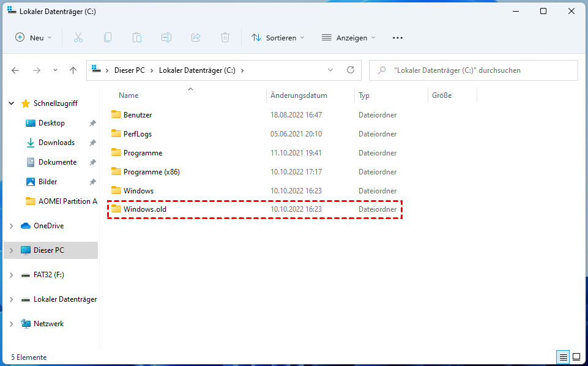Click the Delete trash icon

click(x=225, y=37)
